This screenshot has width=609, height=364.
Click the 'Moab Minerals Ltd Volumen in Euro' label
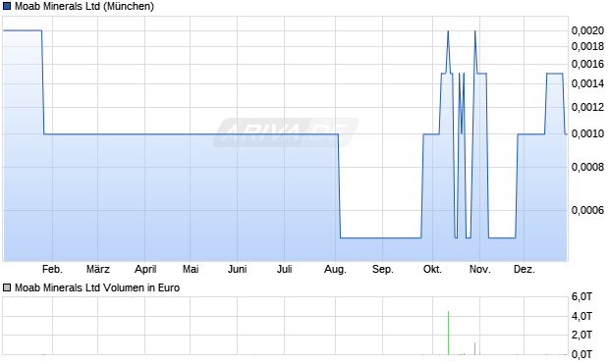point(97,287)
